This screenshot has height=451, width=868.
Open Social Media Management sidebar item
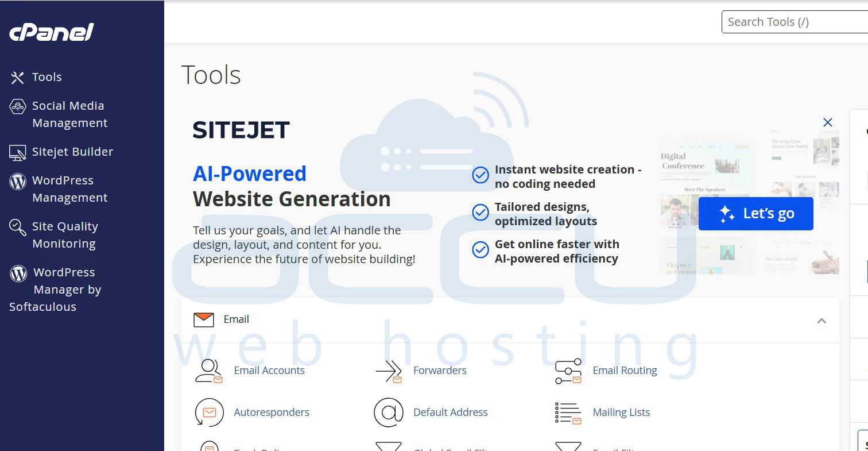69,114
